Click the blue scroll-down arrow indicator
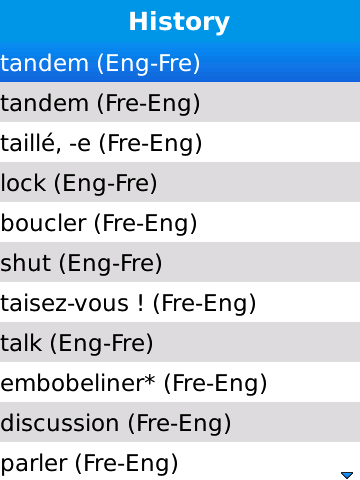360x480 pixels. coord(347,475)
